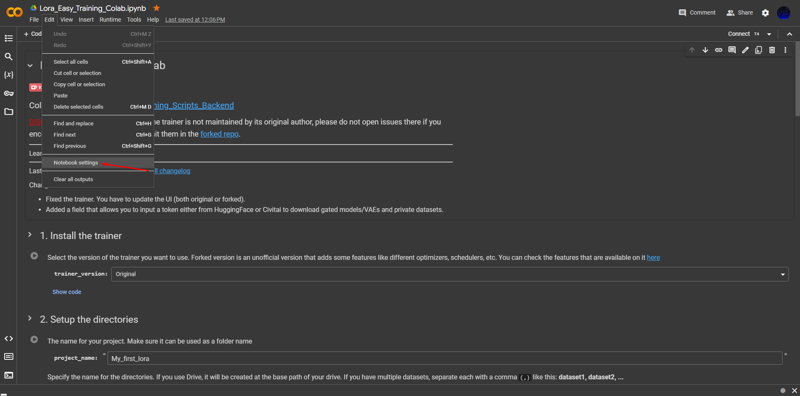Image resolution: width=800 pixels, height=396 pixels.
Task: Click the notebook vertical scrollbar
Action: tap(797, 79)
